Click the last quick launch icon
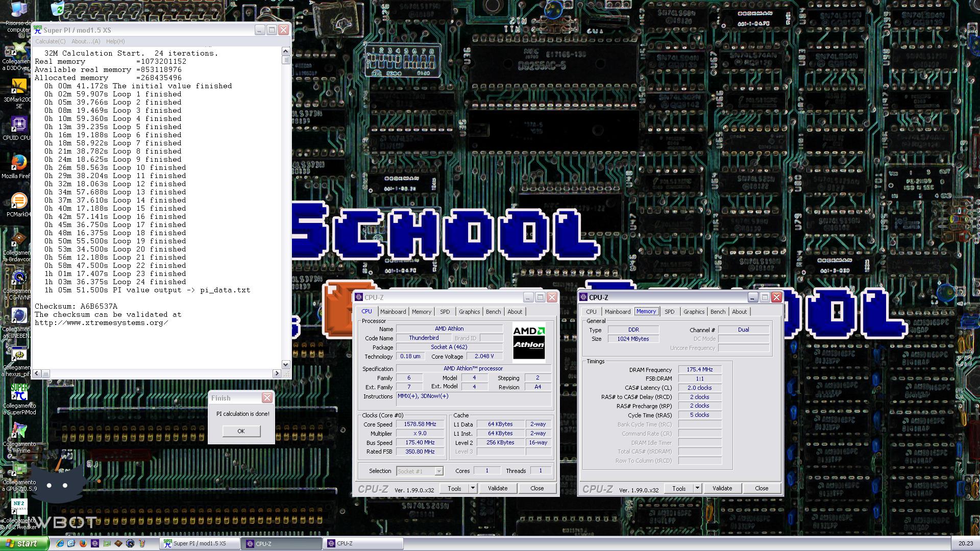 (x=142, y=544)
